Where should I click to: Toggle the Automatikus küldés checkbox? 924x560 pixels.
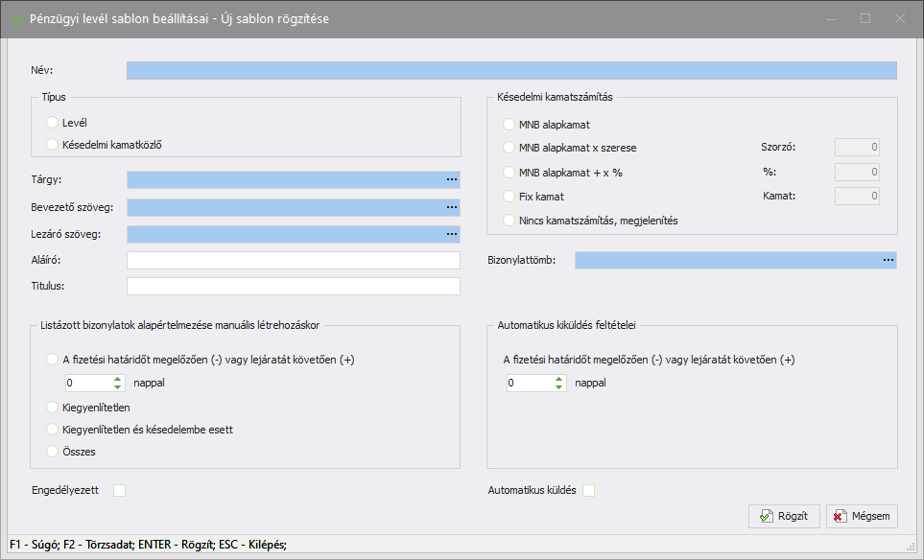(x=589, y=491)
